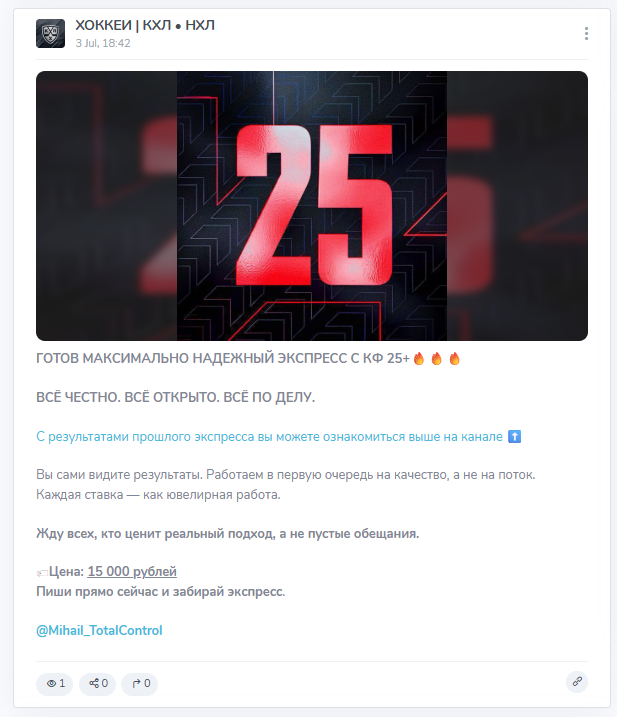Click the 3 Jul, 18:42 post timestamp
Viewport: 617px width, 717px height.
[103, 43]
